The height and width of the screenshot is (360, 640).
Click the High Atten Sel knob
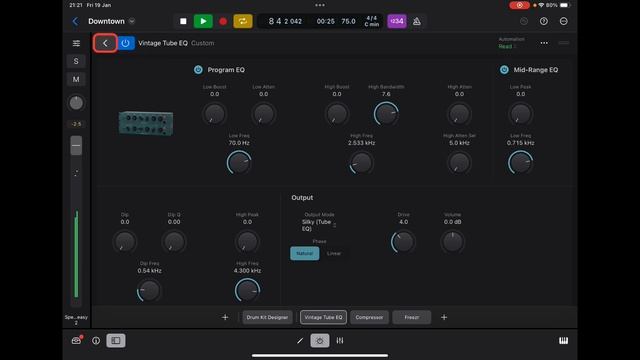(459, 162)
